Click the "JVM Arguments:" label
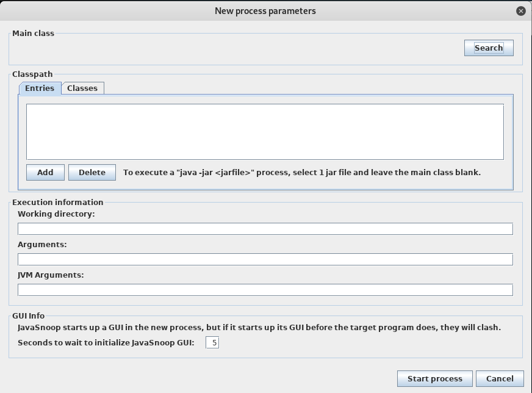The height and width of the screenshot is (393, 532). [x=51, y=275]
